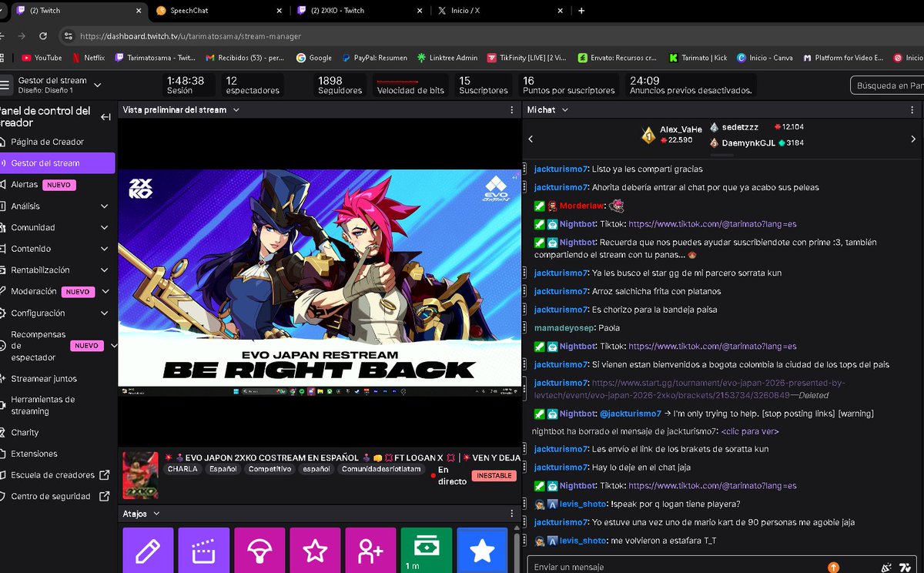The height and width of the screenshot is (573, 924).
Task: Click the CHARLA stream tag
Action: point(182,469)
